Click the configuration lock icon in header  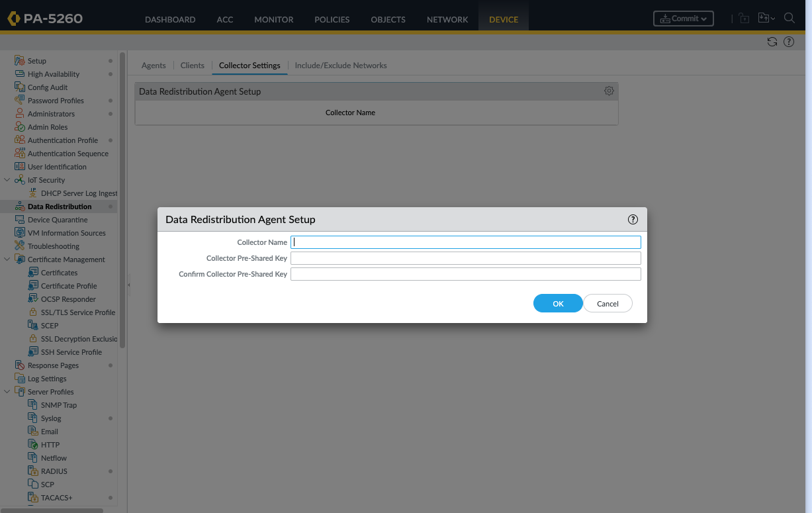pyautogui.click(x=744, y=19)
